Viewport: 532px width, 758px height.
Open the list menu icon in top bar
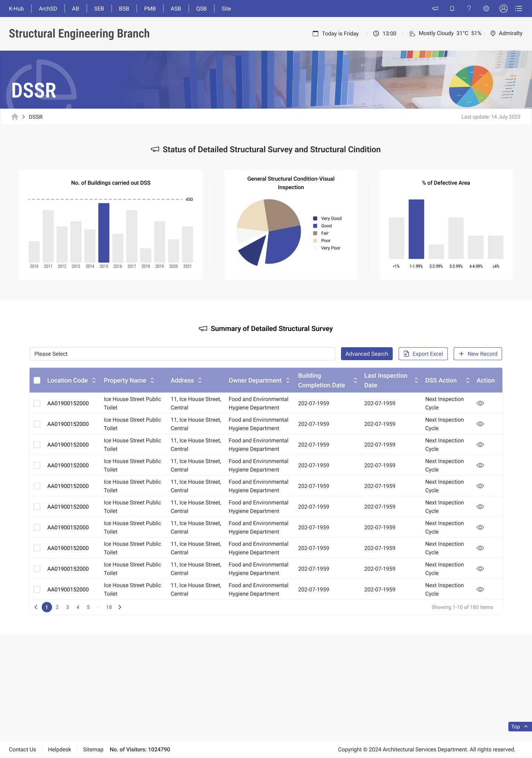519,8
